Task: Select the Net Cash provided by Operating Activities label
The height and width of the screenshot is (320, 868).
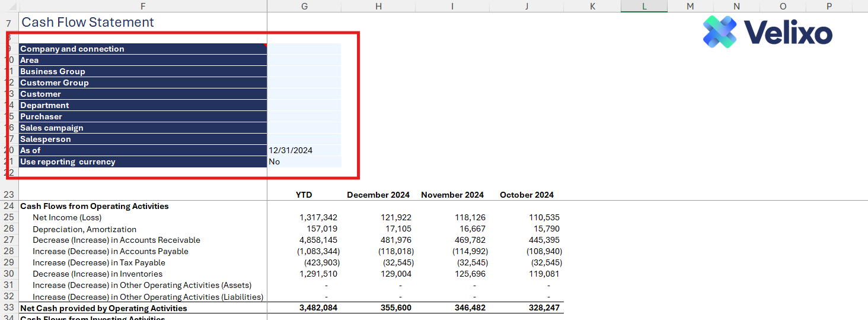Action: (x=104, y=308)
